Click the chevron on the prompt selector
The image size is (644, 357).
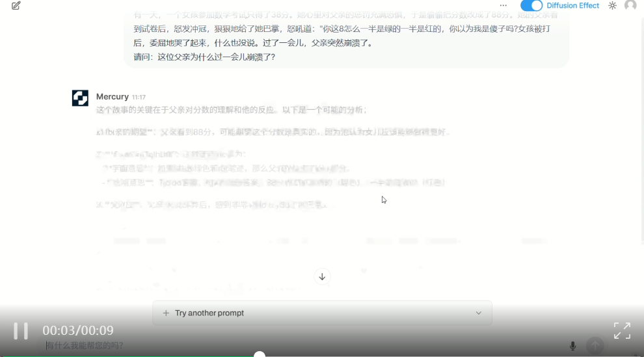[479, 313]
